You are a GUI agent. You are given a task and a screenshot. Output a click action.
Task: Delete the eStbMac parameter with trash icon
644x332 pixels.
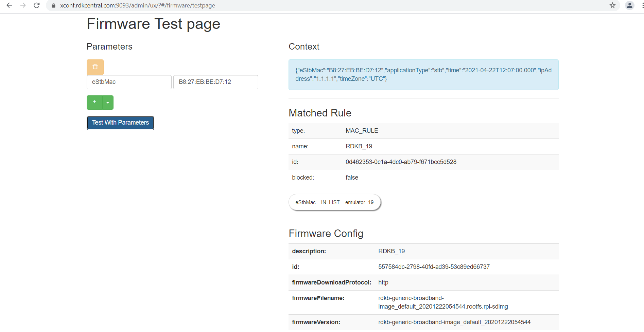pyautogui.click(x=95, y=67)
